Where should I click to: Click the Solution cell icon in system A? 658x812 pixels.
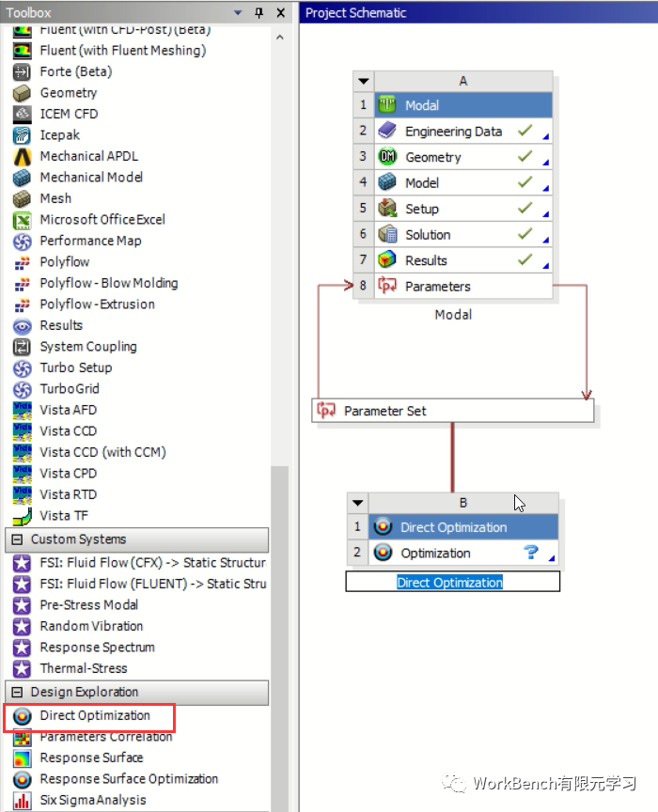click(x=387, y=234)
